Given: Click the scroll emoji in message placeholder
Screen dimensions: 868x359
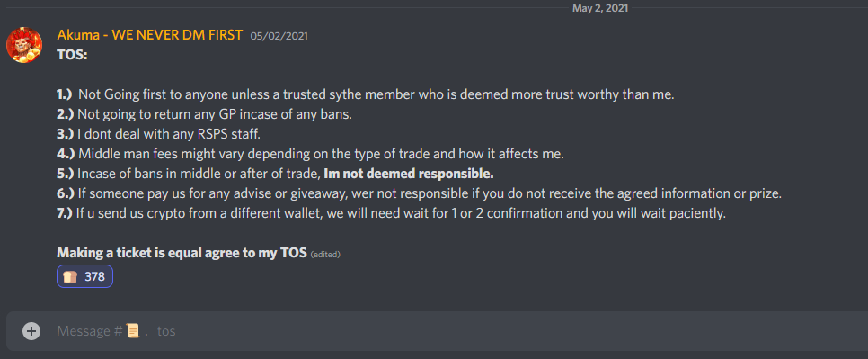Looking at the screenshot, I should coord(133,331).
